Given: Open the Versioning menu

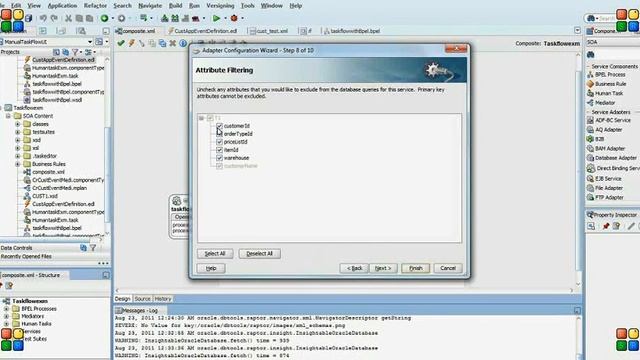Looking at the screenshot, I should (220, 6).
